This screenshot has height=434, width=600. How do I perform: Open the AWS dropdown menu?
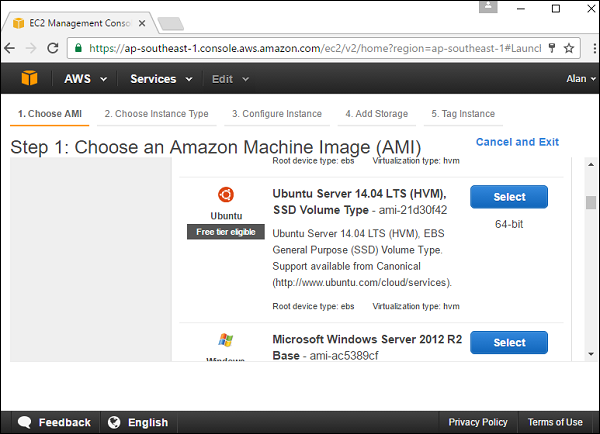coord(85,79)
